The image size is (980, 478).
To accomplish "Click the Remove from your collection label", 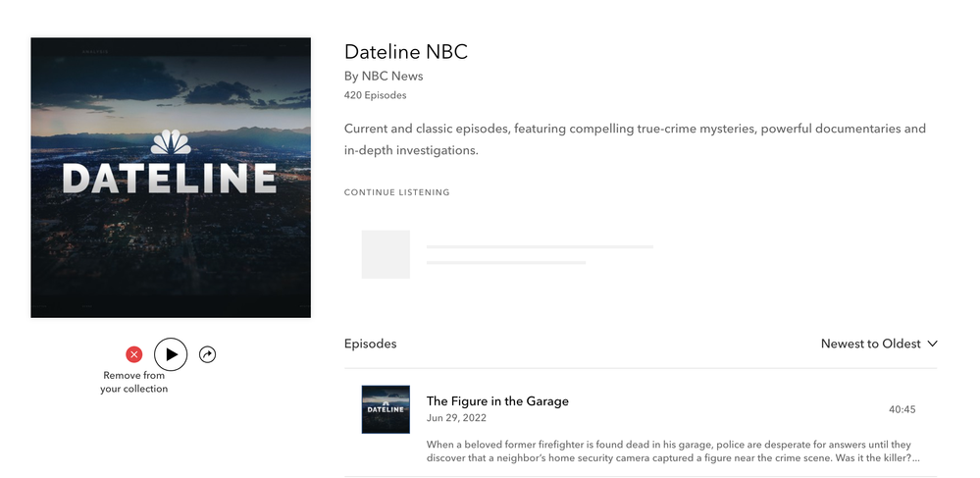I will (133, 383).
